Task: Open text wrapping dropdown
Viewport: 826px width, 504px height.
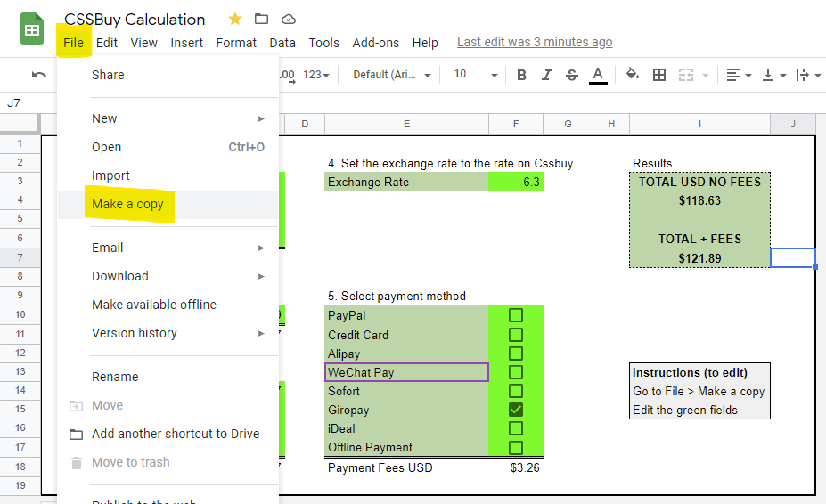Action: [808, 75]
